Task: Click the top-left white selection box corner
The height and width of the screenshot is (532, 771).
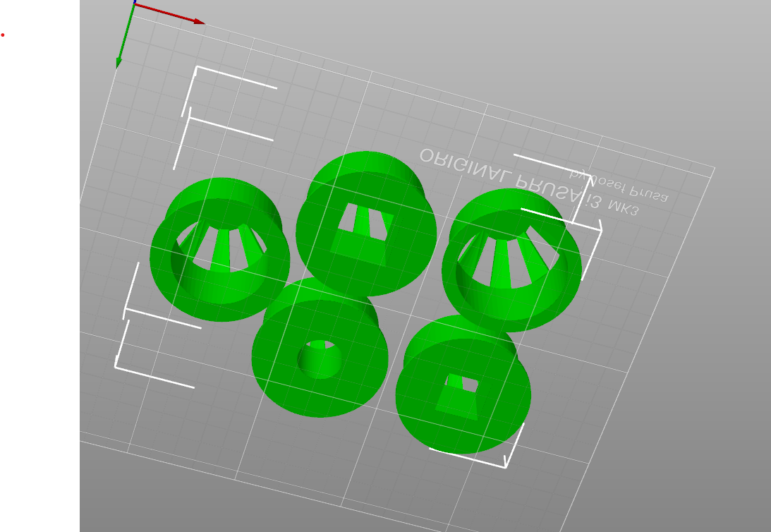Action: (197, 68)
